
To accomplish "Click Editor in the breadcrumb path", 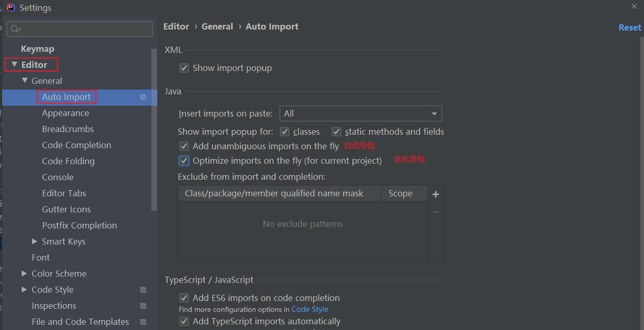I will pos(176,26).
